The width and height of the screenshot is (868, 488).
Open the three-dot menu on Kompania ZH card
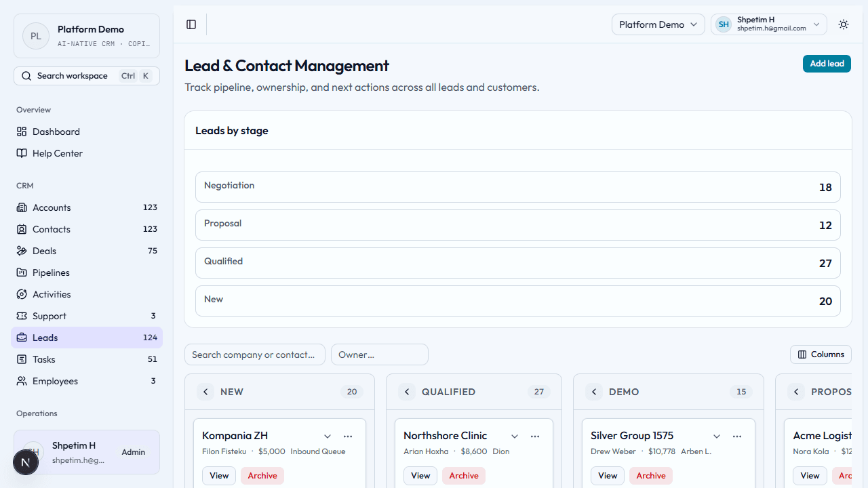tap(348, 436)
